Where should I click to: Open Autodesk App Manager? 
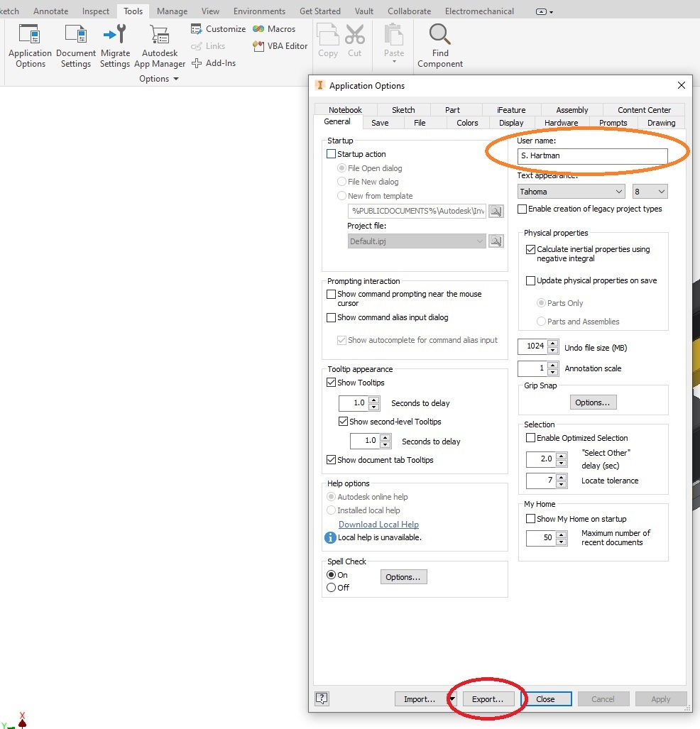point(160,46)
